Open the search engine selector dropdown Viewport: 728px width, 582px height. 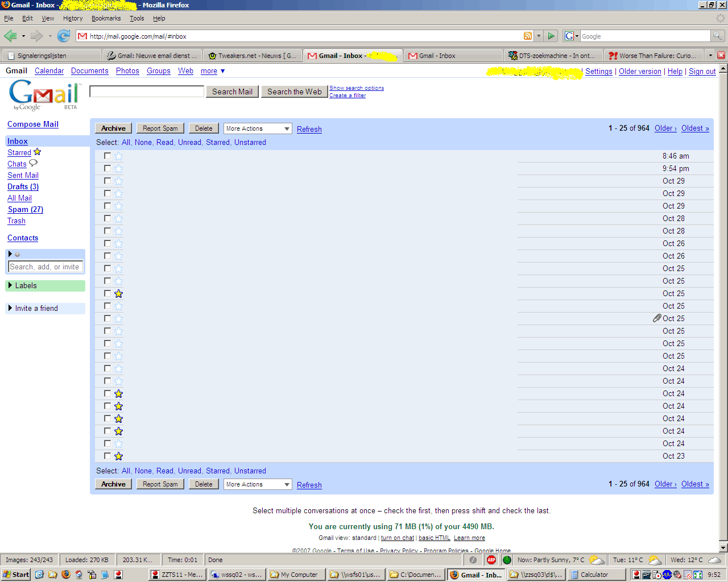tap(571, 36)
